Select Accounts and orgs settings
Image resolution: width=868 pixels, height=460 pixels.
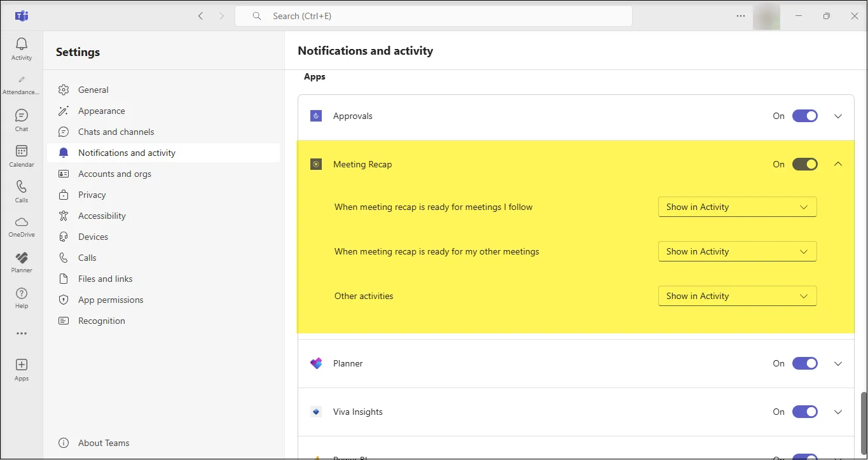pos(163,174)
